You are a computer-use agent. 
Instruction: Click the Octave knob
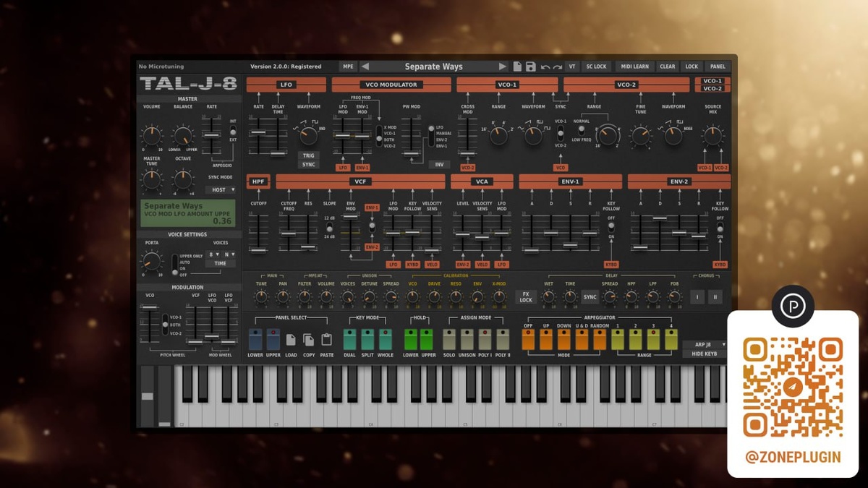click(x=183, y=179)
